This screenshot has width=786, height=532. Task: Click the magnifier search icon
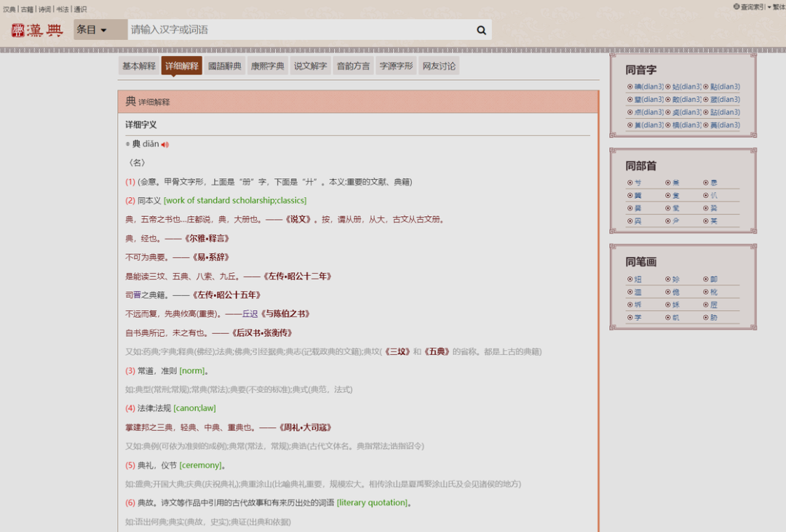(x=481, y=30)
